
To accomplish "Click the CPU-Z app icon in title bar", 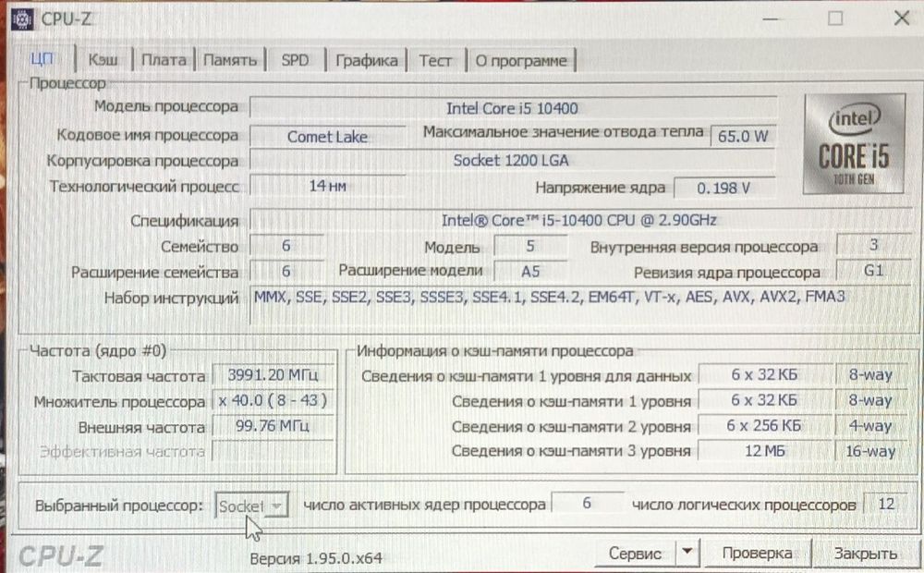I will [x=22, y=19].
